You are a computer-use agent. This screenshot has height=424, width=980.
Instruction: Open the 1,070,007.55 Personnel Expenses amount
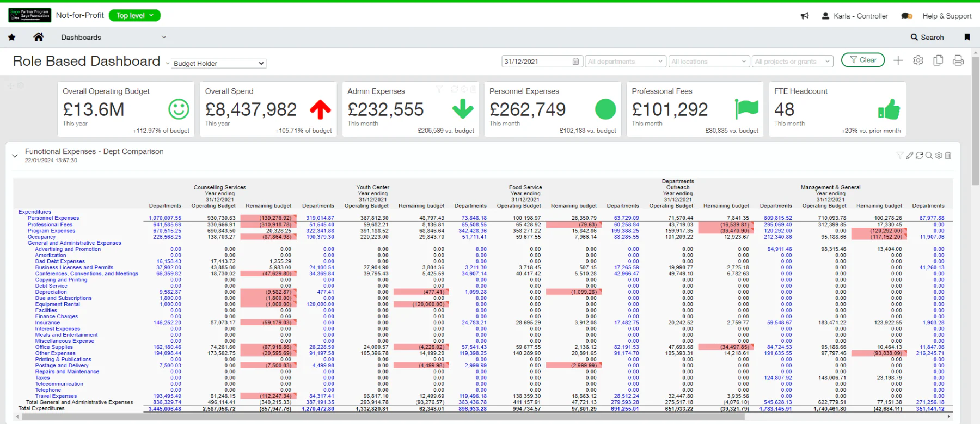(165, 218)
